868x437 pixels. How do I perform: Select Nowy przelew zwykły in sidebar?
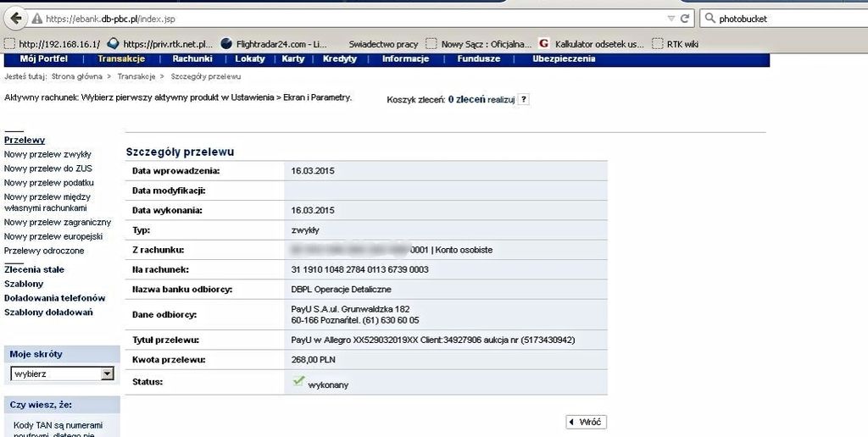pos(47,155)
